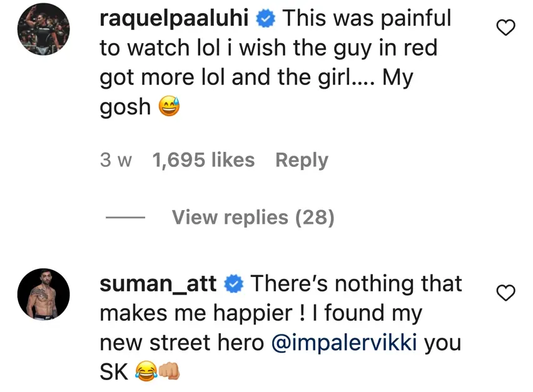Click the laughing-crying emoji after SK
This screenshot has width=533, height=392.
pyautogui.click(x=144, y=373)
